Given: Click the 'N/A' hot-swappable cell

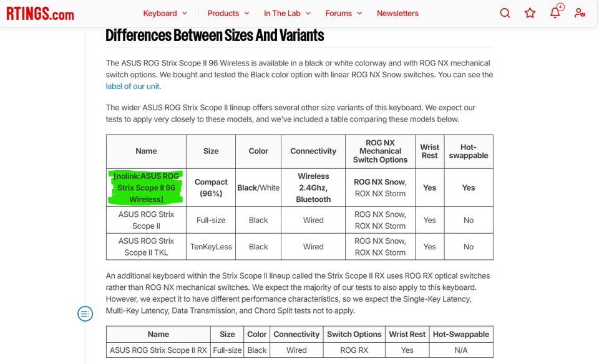Looking at the screenshot, I should 461,350.
